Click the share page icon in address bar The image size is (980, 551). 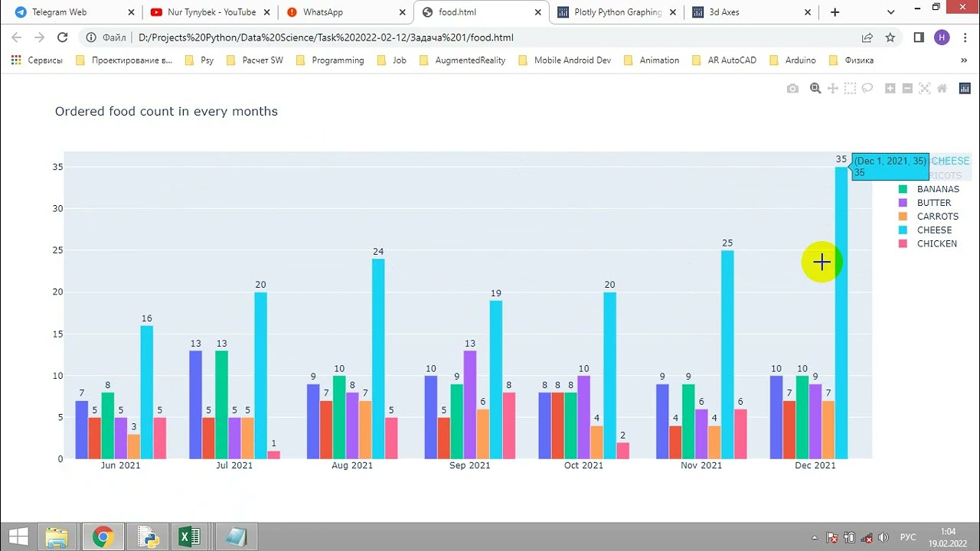point(867,37)
